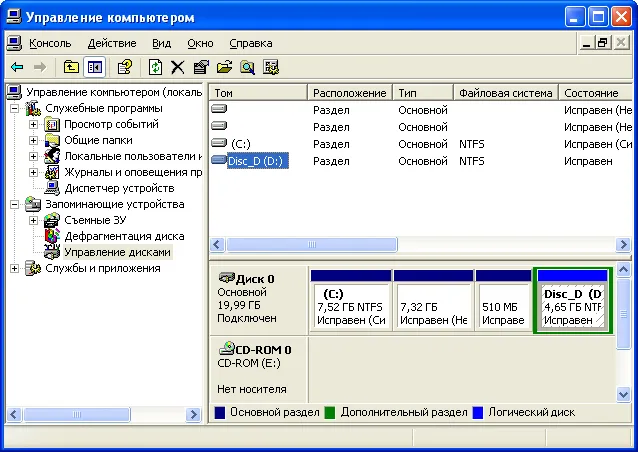This screenshot has height=452, width=638.
Task: Click the CD-ROM (E:) label
Action: (x=249, y=363)
